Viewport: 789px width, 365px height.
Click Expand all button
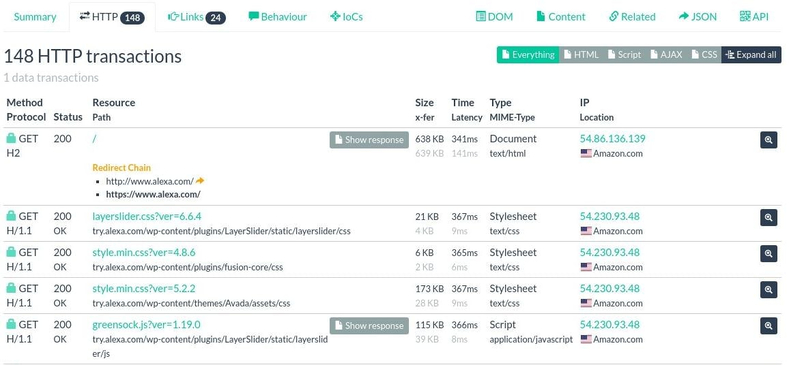click(x=751, y=55)
